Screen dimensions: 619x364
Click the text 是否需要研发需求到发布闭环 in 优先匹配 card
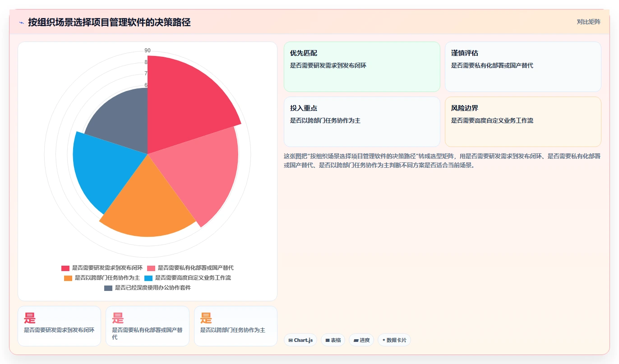(328, 65)
